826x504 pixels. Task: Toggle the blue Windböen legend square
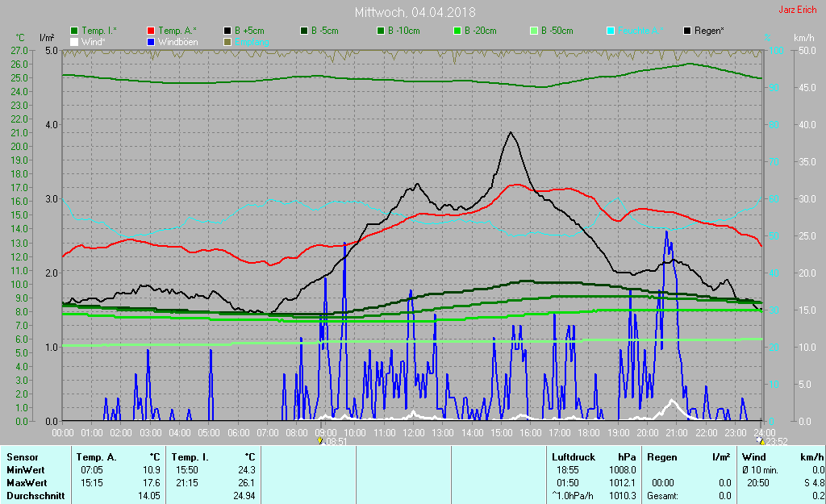[x=152, y=41]
